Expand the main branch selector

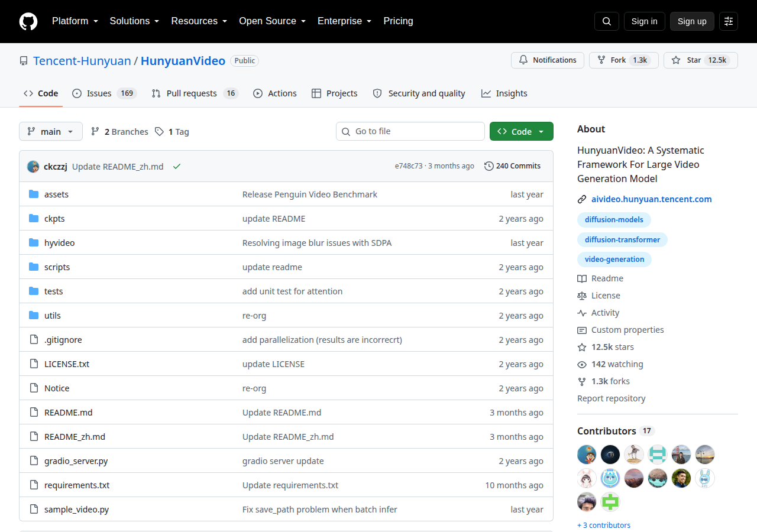tap(51, 131)
